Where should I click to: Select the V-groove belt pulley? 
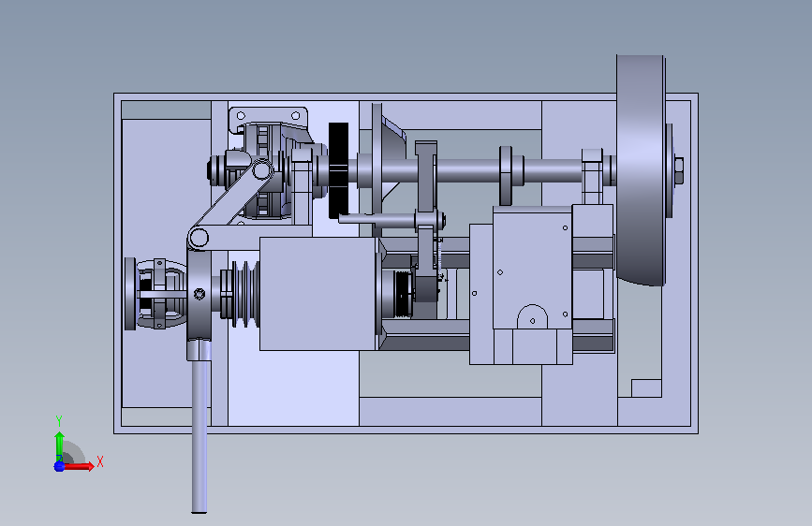(x=245, y=294)
